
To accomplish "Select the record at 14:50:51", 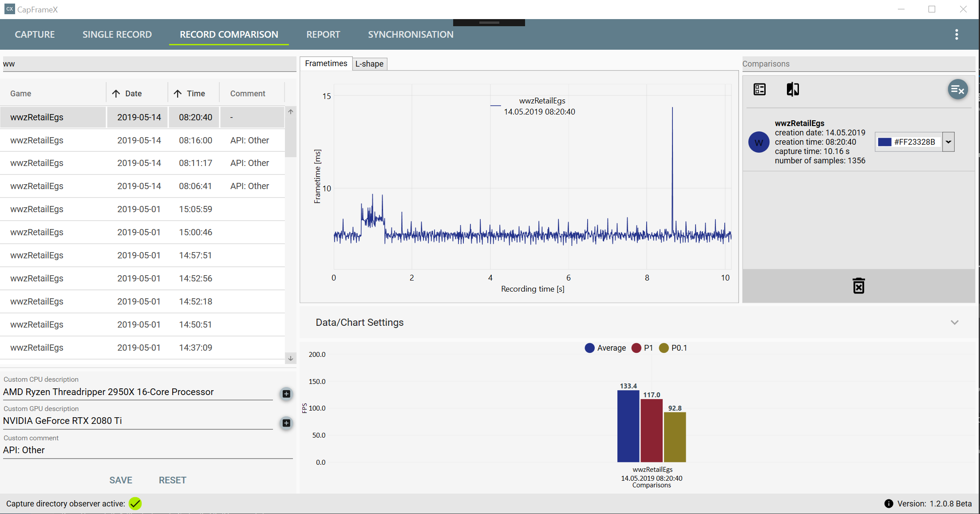I will [x=142, y=324].
